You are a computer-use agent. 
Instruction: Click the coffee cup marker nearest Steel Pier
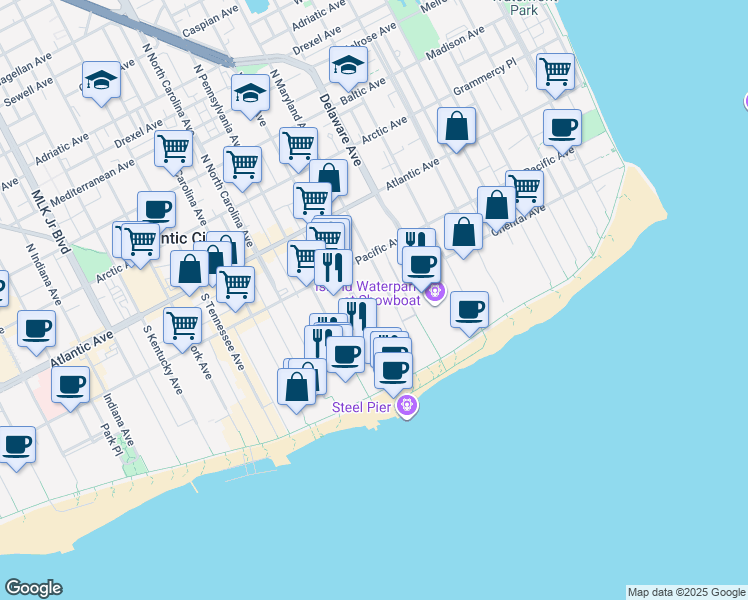pyautogui.click(x=394, y=370)
